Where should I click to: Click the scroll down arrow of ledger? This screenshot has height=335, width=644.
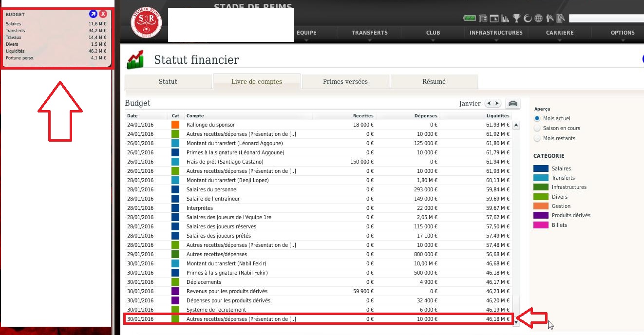coord(516,322)
